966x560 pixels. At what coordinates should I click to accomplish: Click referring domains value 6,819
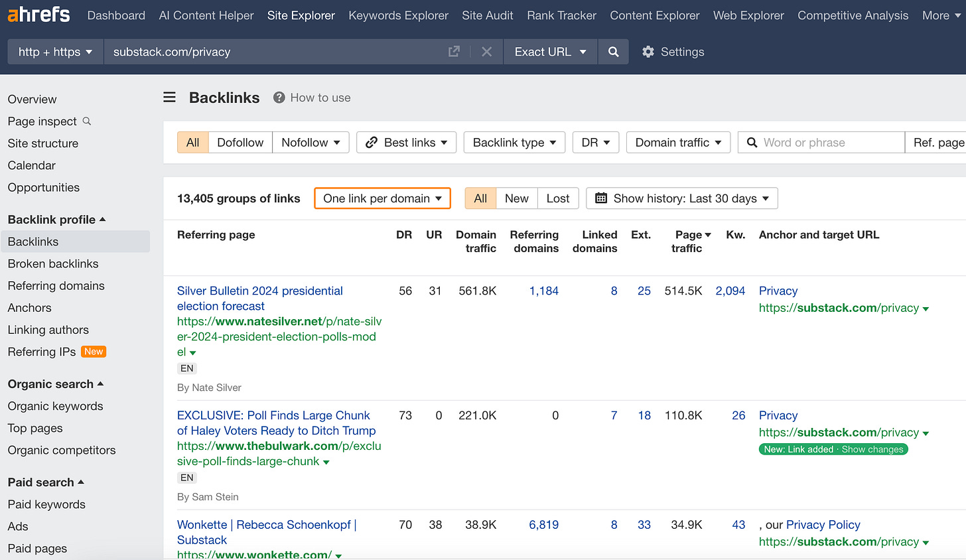[543, 525]
